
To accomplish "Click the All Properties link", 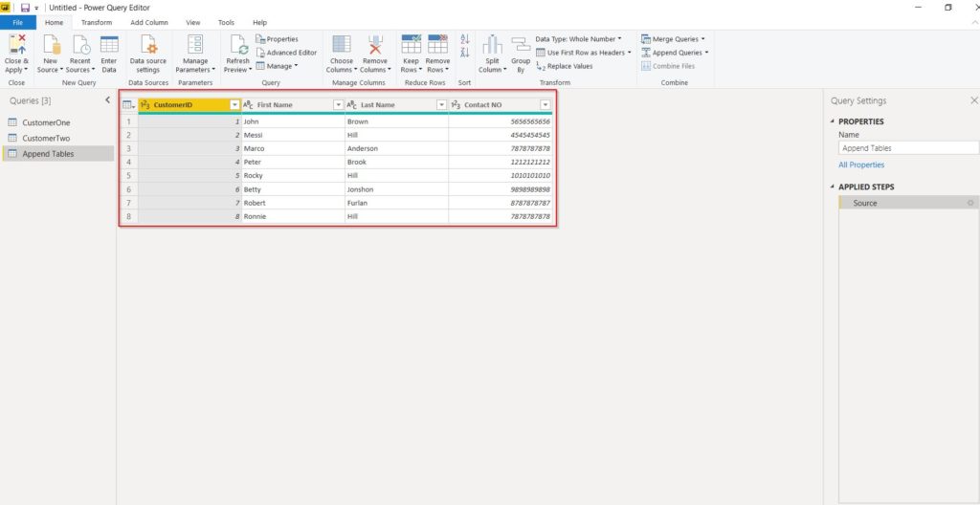I will tap(861, 165).
